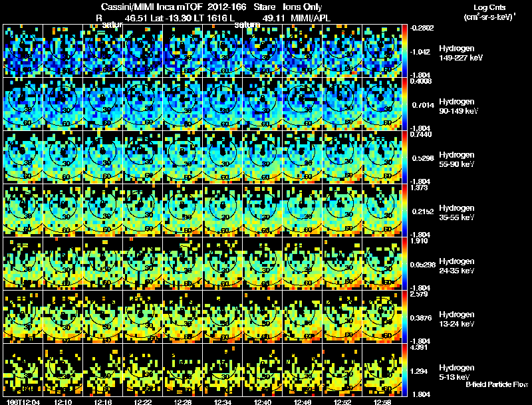Click the 12:10 time label on the axis
Image resolution: width=532 pixels, height=405 pixels.
coord(63,402)
